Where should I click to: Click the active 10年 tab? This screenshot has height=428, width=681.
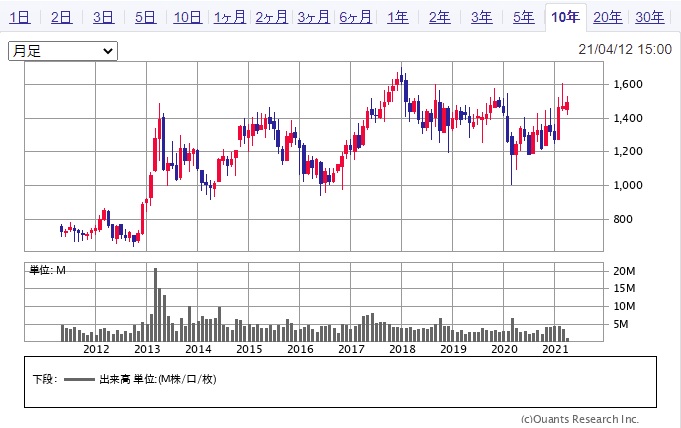[565, 17]
